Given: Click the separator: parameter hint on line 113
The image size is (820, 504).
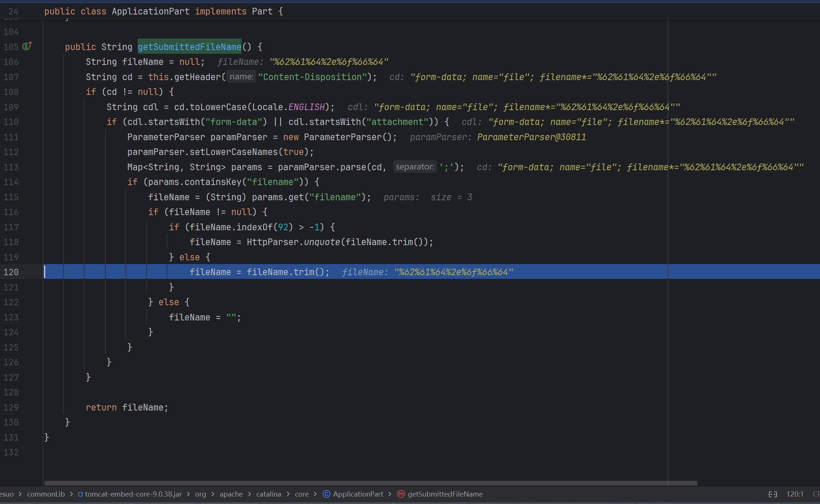Looking at the screenshot, I should click(414, 167).
